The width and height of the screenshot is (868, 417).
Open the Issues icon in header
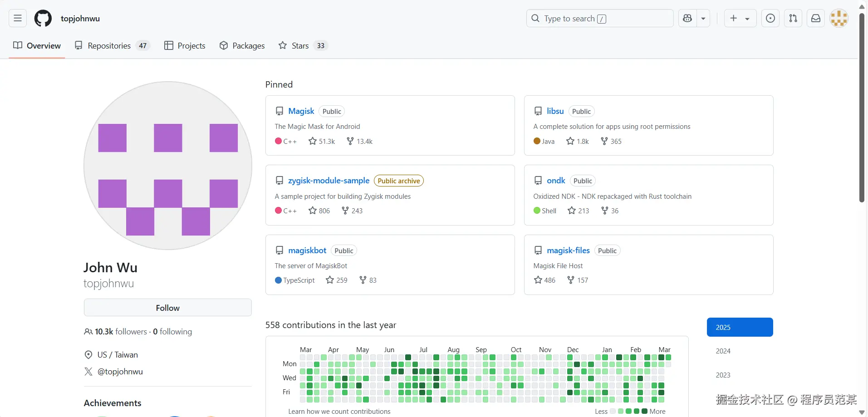[x=770, y=19]
